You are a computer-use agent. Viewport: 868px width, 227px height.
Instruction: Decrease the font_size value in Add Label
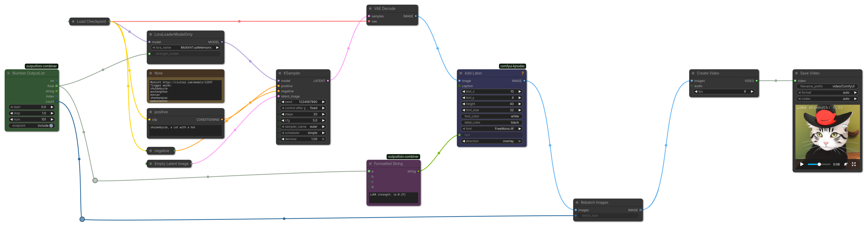(464, 110)
